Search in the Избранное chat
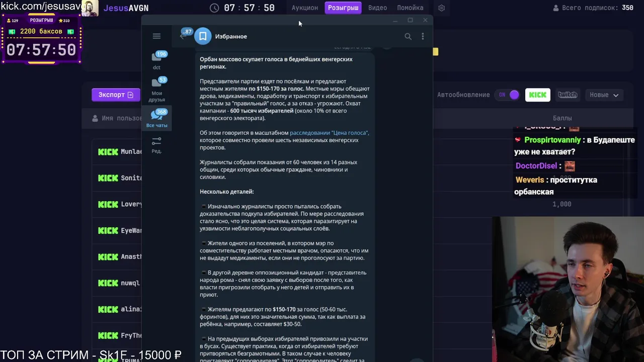Image resolution: width=644 pixels, height=362 pixels. [408, 36]
